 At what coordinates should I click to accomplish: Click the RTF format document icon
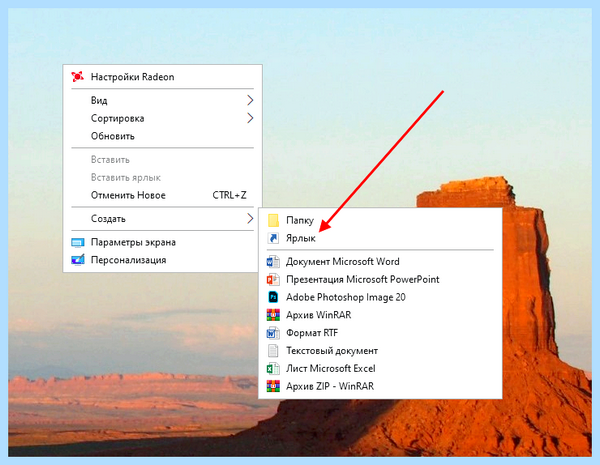(x=273, y=333)
